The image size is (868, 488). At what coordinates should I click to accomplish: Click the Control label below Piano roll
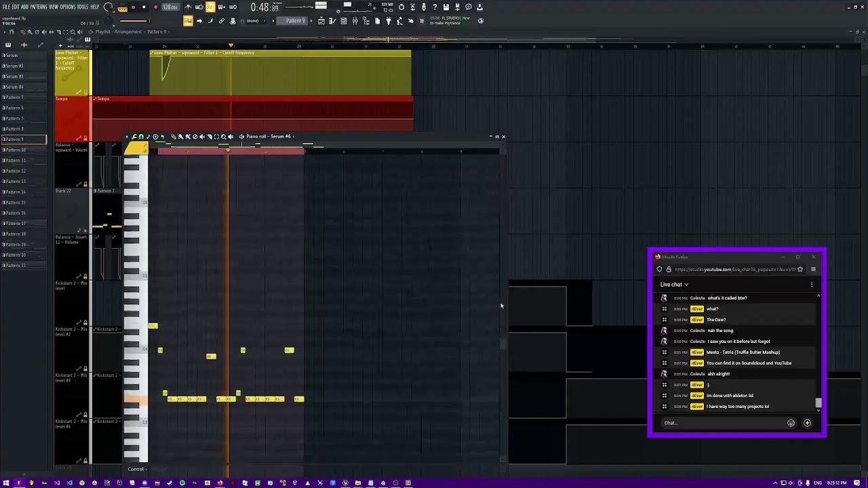(x=136, y=469)
